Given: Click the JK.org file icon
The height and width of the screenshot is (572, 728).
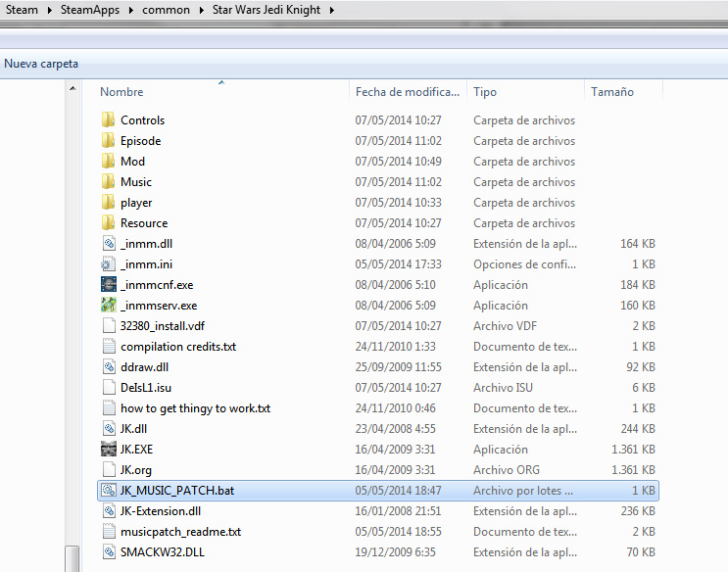Looking at the screenshot, I should click(x=109, y=469).
